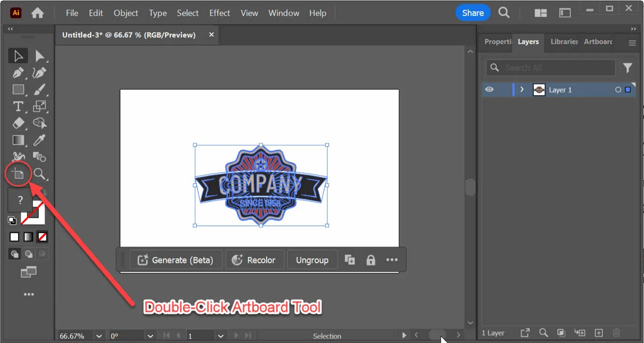Open the rotation angle dropdown

[x=150, y=336]
